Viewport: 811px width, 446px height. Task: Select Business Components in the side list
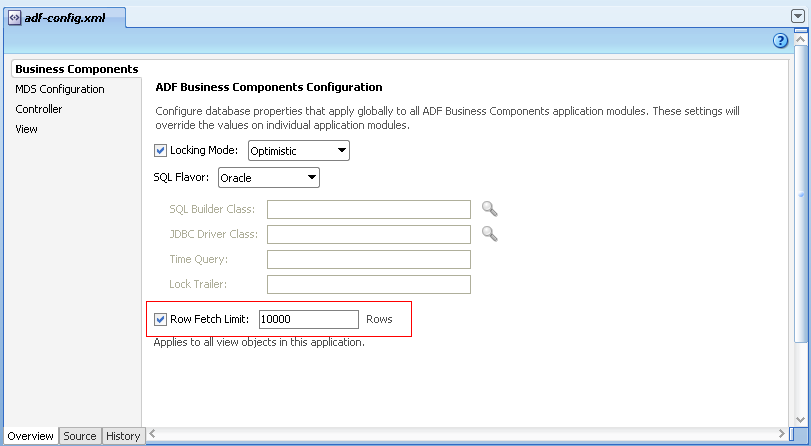pos(77,69)
